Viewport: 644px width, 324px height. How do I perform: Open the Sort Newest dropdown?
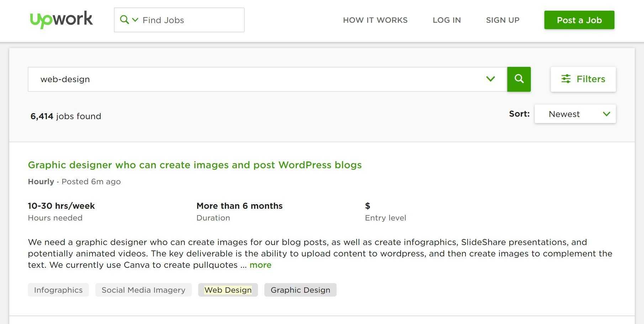point(575,114)
